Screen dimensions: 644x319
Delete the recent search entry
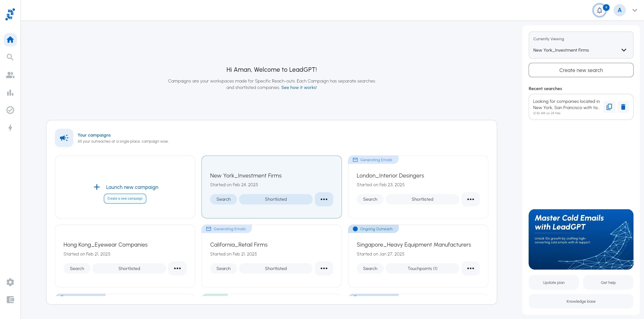tap(623, 107)
